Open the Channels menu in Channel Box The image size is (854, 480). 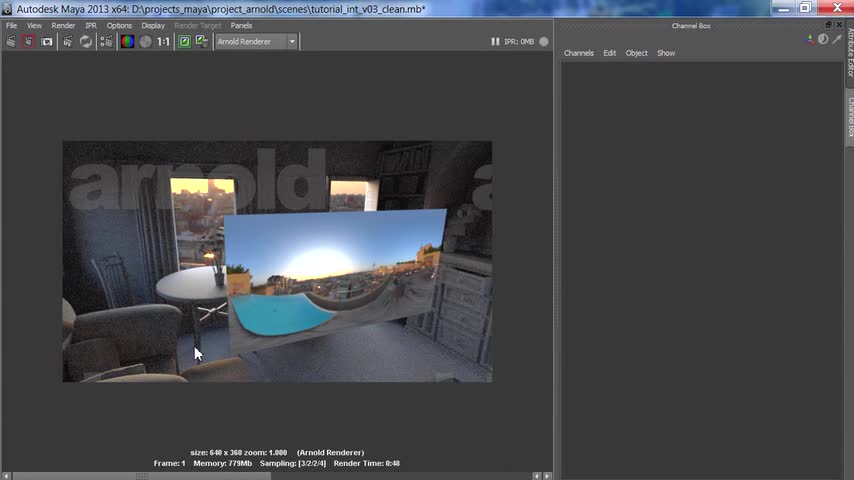[x=579, y=53]
